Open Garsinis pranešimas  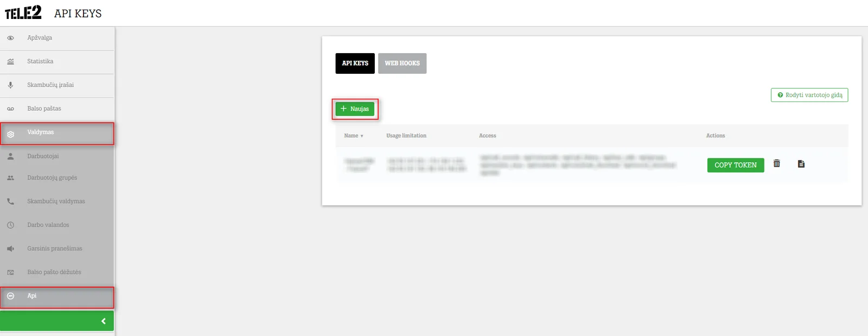[57, 249]
